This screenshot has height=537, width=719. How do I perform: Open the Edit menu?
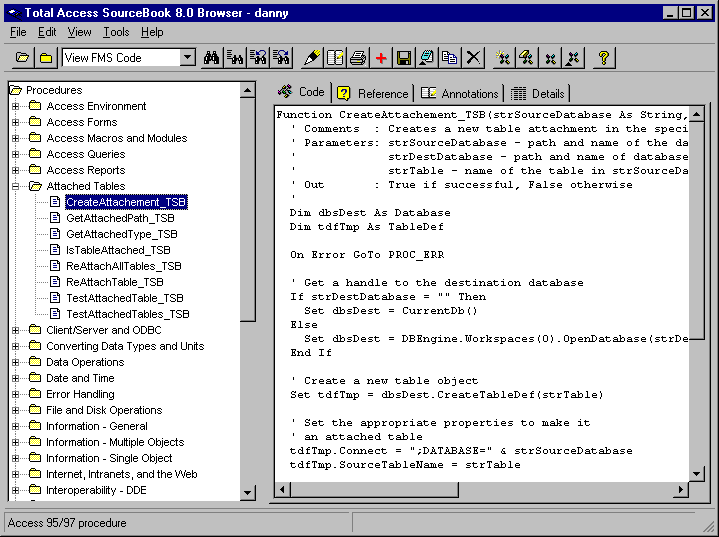click(47, 32)
